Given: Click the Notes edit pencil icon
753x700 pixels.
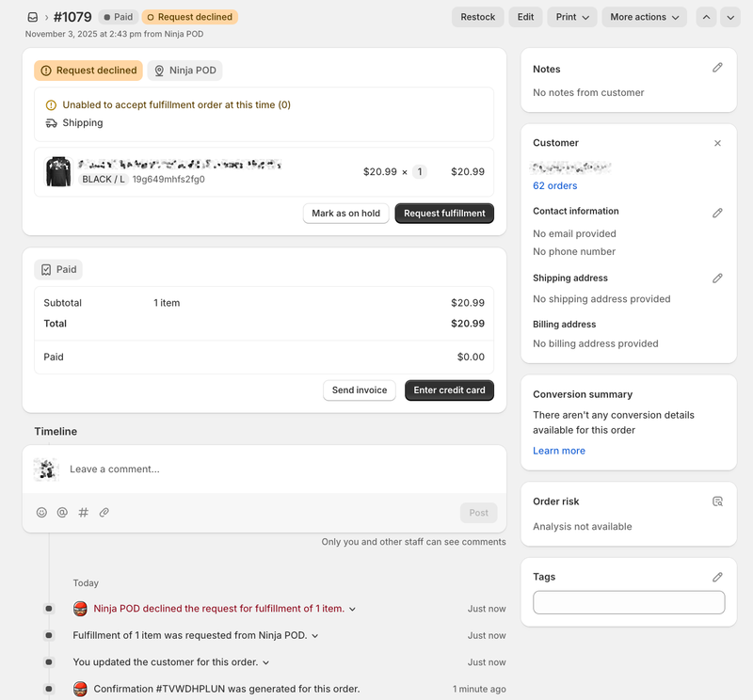Looking at the screenshot, I should [x=717, y=68].
